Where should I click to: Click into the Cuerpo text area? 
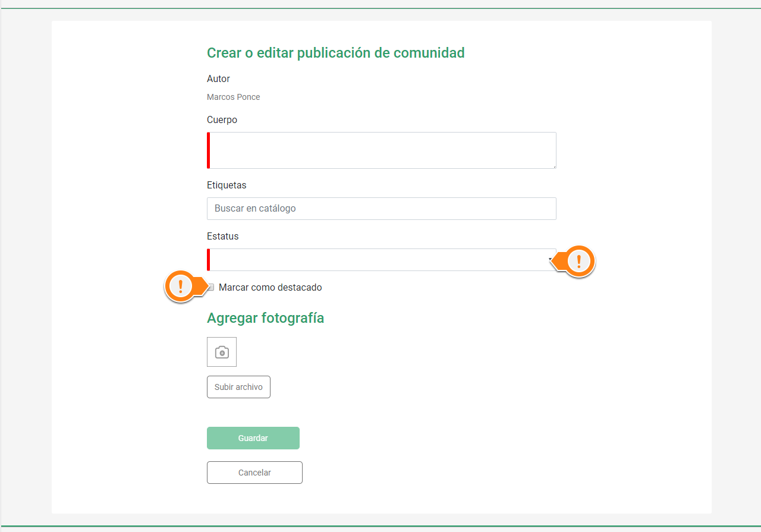[382, 150]
